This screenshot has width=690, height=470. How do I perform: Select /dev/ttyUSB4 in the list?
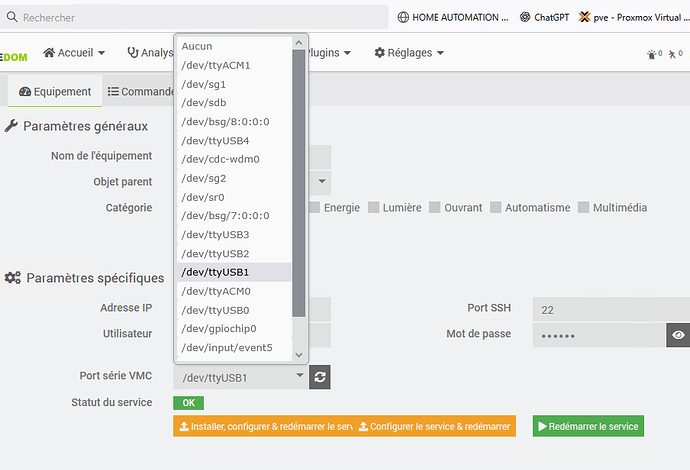(x=234, y=140)
